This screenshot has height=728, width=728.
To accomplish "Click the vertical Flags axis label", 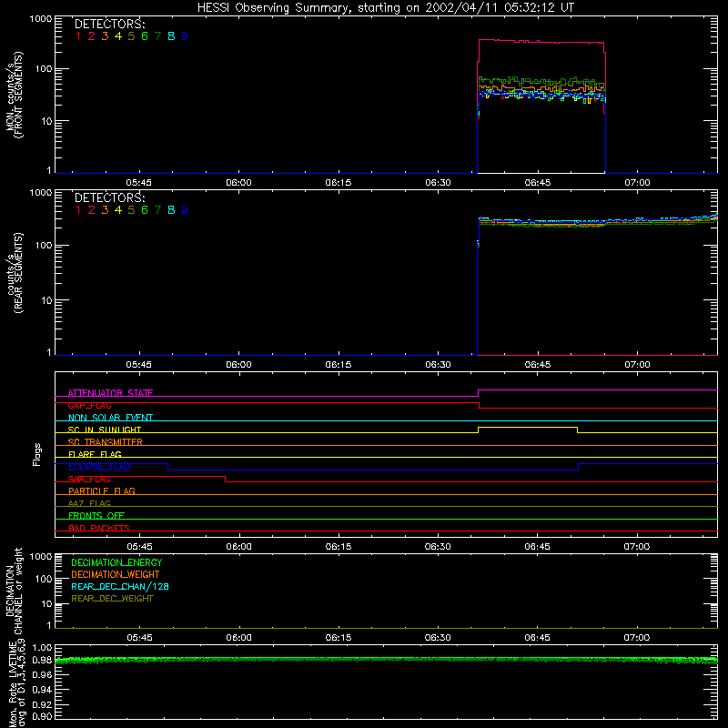I will (x=37, y=454).
